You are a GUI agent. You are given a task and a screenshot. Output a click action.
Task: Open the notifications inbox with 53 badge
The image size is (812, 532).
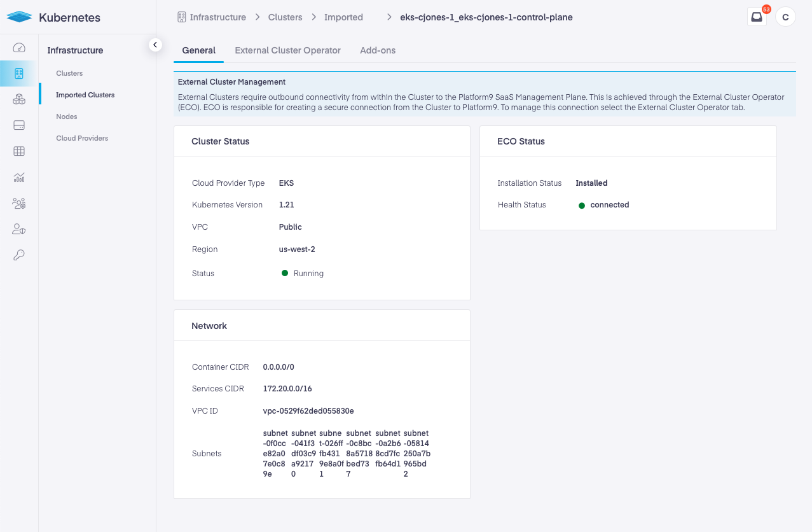coord(757,17)
